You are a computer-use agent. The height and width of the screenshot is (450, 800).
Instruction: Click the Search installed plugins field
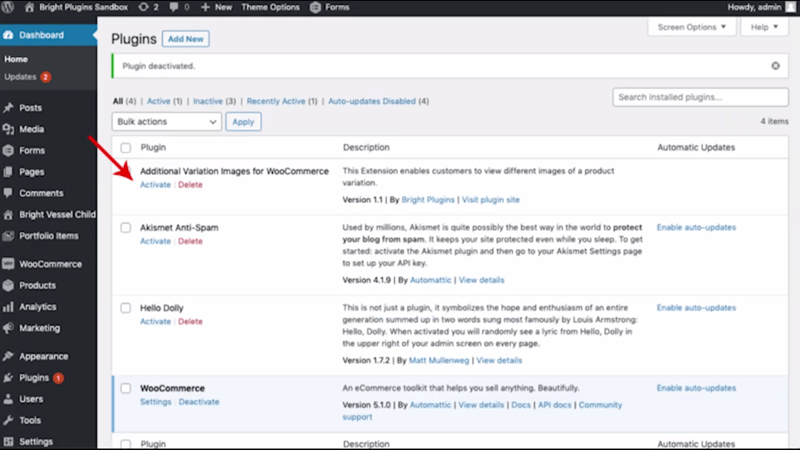coord(701,97)
